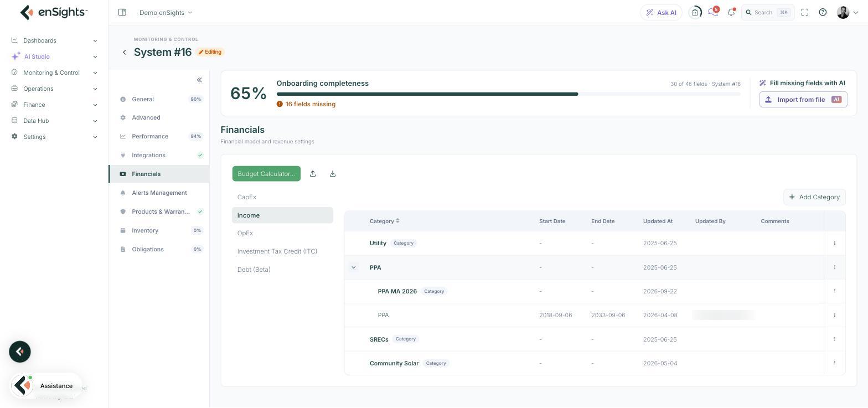This screenshot has width=868, height=408.
Task: Expand Dashboards menu
Action: point(54,40)
